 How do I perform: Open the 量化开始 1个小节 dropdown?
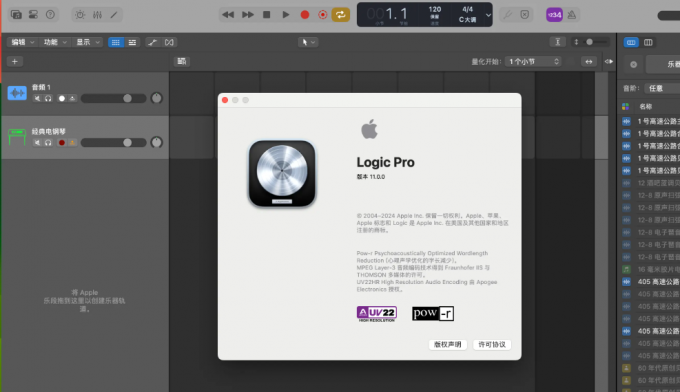tap(533, 62)
